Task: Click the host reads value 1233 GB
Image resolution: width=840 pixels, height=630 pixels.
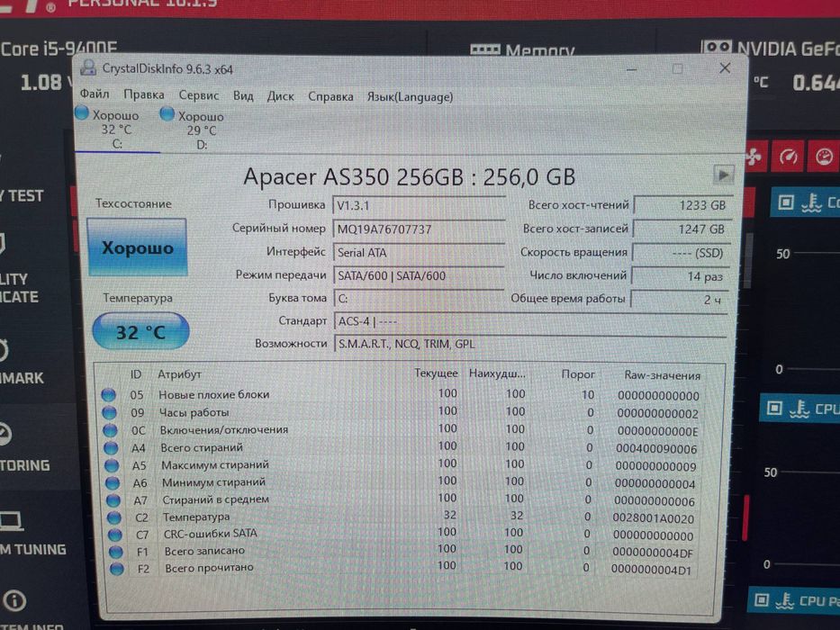Action: click(682, 205)
